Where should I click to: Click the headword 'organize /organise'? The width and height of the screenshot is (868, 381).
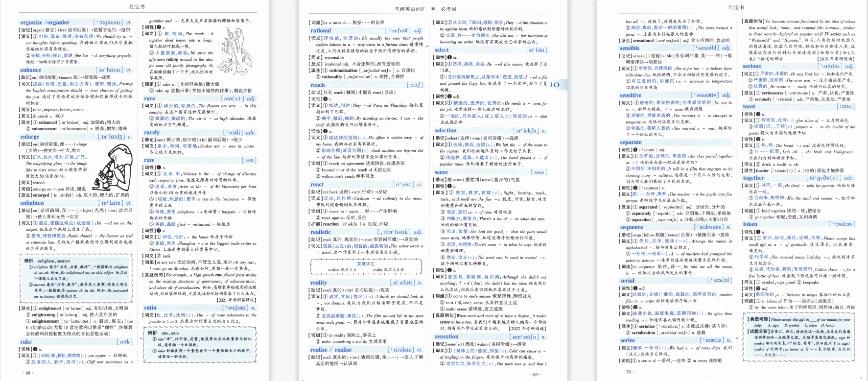[45, 23]
